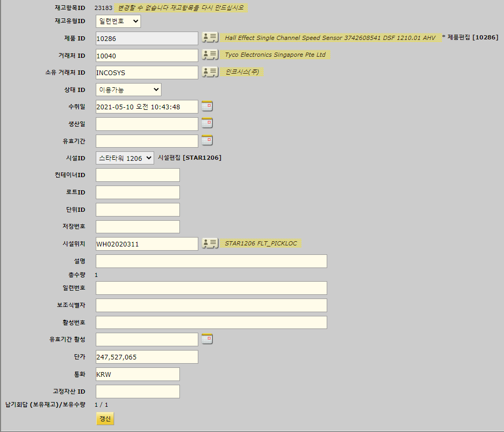Click the 일련번호 serial number input

[x=211, y=288]
